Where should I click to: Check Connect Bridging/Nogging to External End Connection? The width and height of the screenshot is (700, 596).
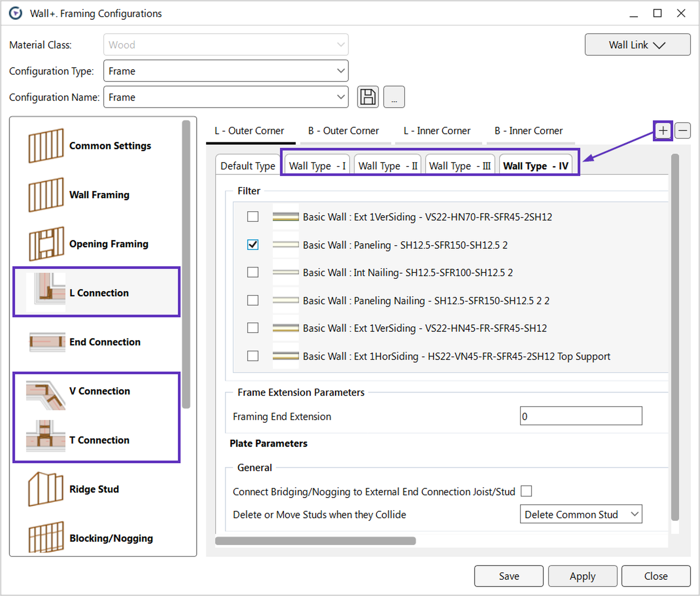click(x=526, y=491)
